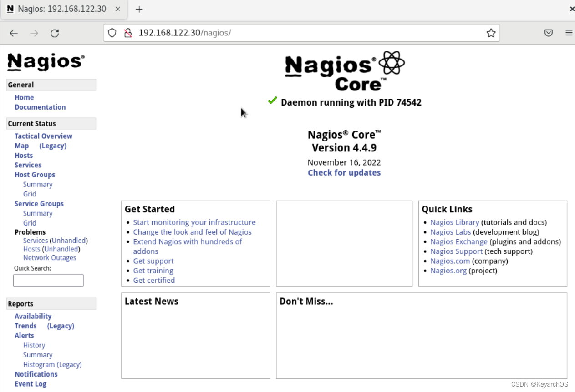Click inside the Quick Search field
This screenshot has width=575, height=392.
pyautogui.click(x=48, y=280)
